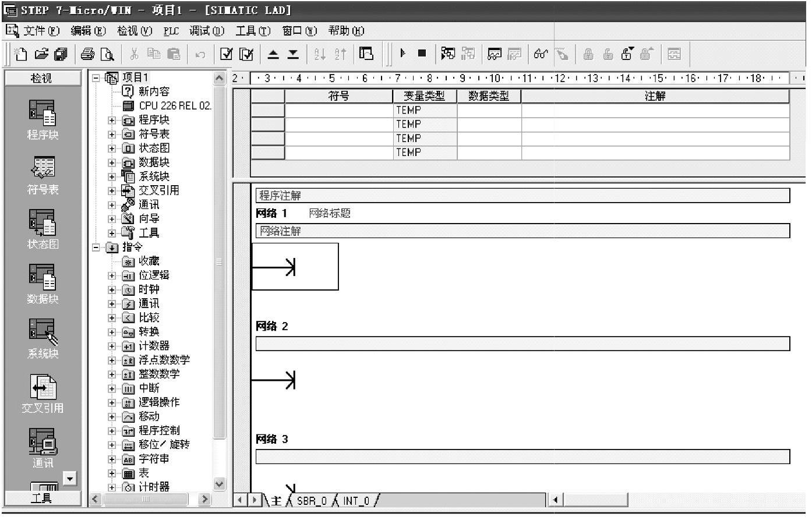Viewport: 812px width, 520px height.
Task: Click the Cut scissors icon
Action: (134, 54)
